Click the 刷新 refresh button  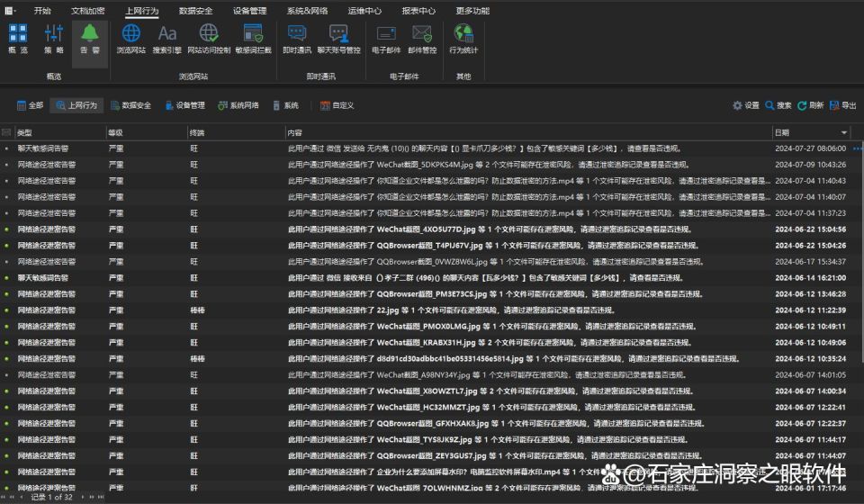(x=811, y=105)
